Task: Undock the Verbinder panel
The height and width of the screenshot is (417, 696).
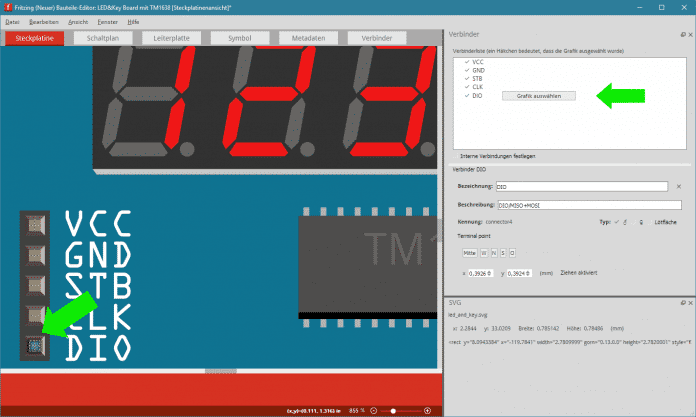Action: click(x=681, y=34)
